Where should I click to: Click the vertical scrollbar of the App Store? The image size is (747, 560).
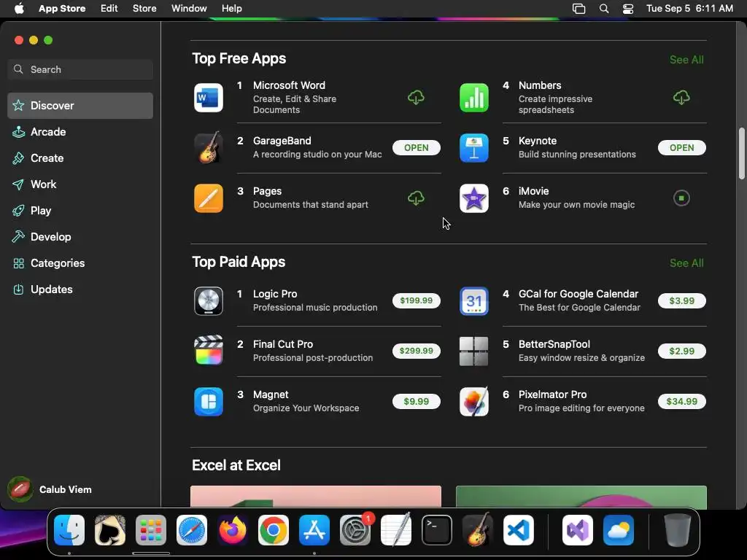(x=741, y=153)
